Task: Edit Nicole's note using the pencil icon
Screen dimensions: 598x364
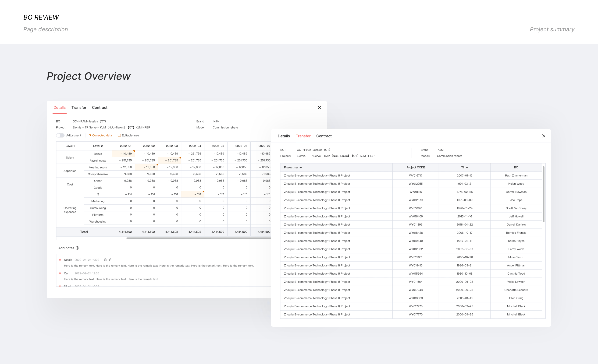Action: (x=110, y=260)
